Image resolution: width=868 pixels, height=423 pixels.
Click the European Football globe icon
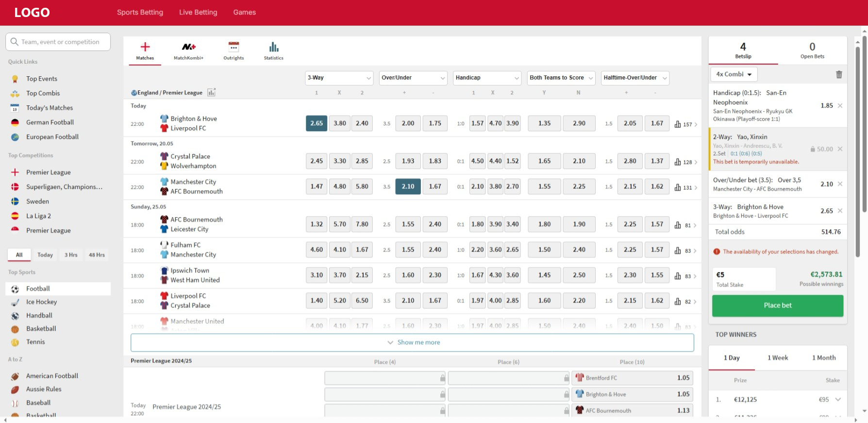(x=15, y=137)
